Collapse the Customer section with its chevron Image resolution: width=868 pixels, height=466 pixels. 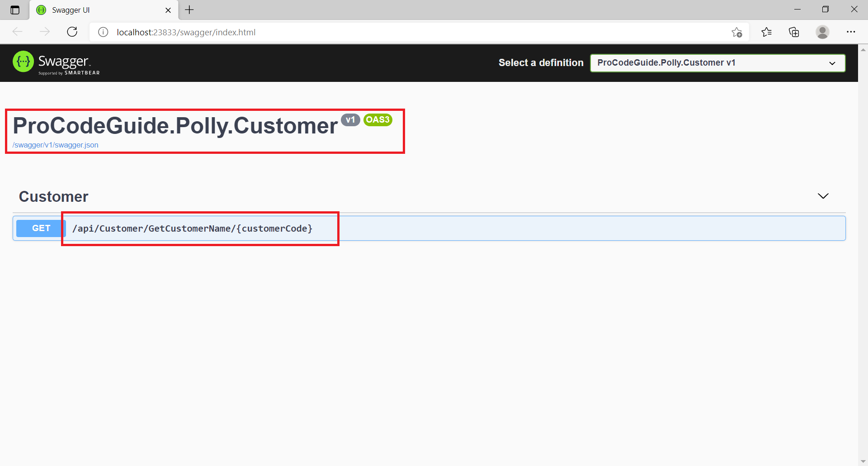[x=823, y=196]
